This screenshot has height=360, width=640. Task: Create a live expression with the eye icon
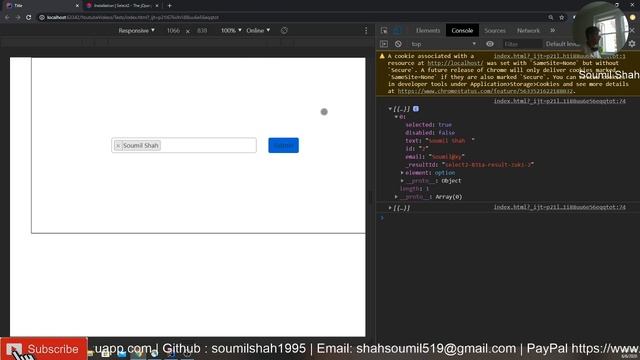click(490, 44)
